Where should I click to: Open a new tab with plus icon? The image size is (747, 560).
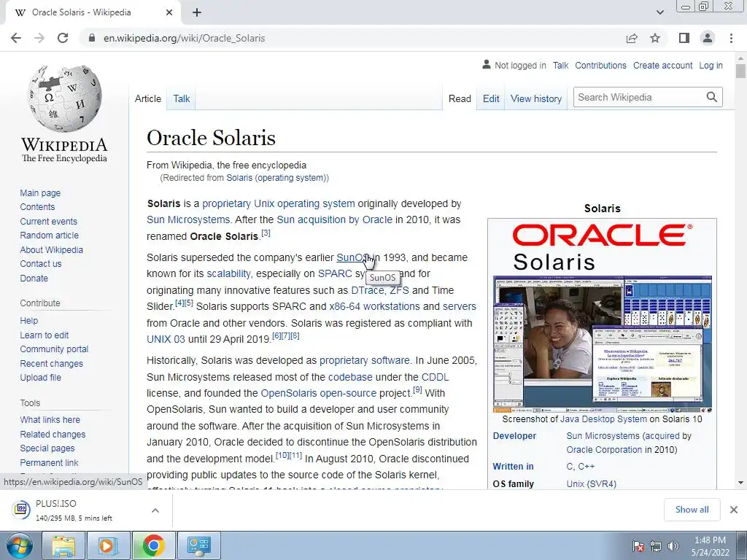[197, 12]
